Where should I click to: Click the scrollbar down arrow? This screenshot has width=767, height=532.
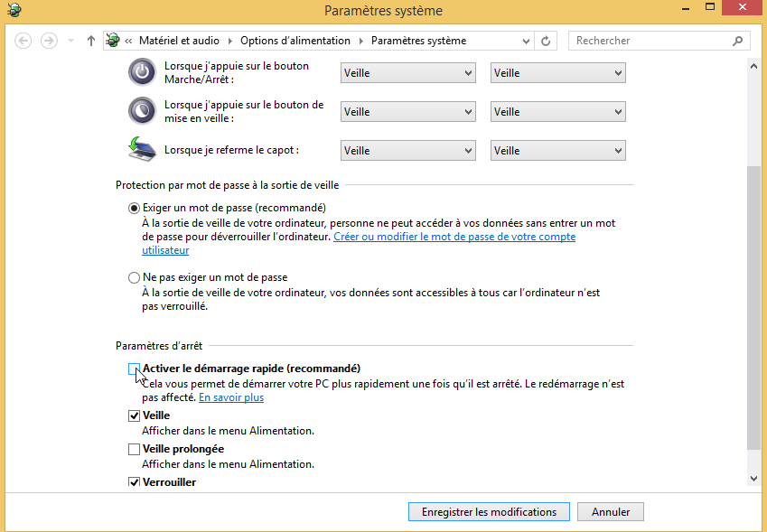pyautogui.click(x=753, y=479)
